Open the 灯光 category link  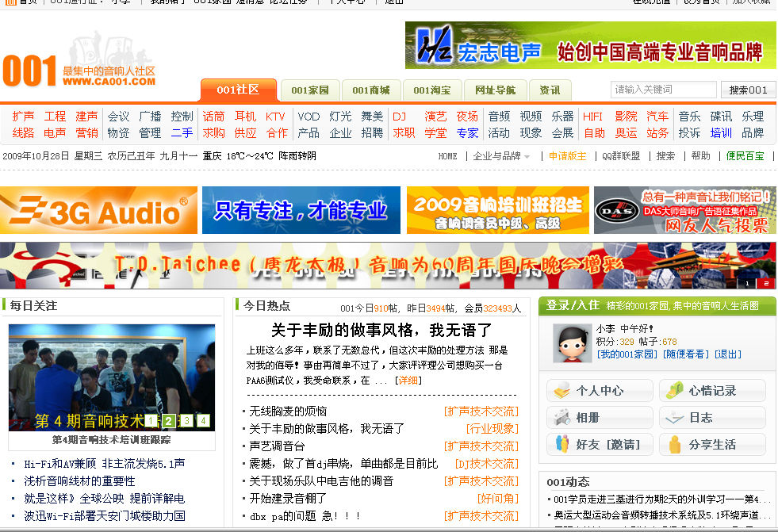pyautogui.click(x=340, y=117)
